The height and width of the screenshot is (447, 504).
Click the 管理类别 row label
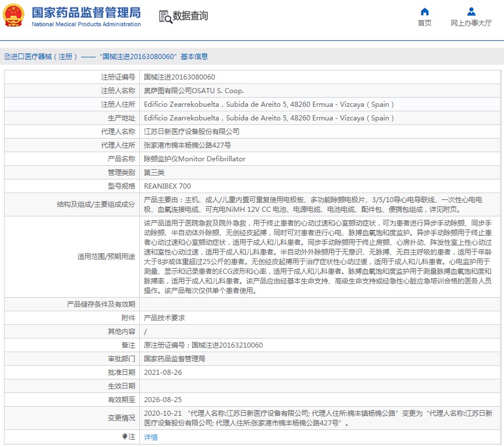tap(122, 173)
